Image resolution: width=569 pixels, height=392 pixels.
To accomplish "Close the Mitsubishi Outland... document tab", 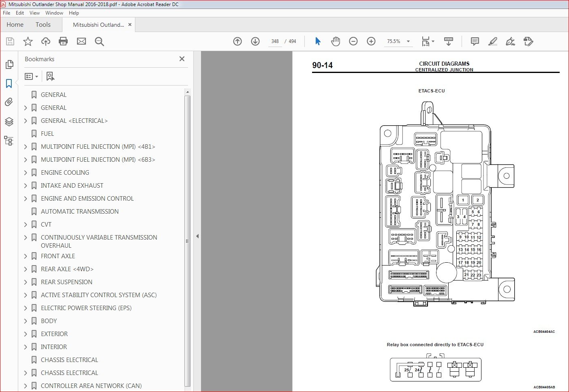I will tap(130, 25).
